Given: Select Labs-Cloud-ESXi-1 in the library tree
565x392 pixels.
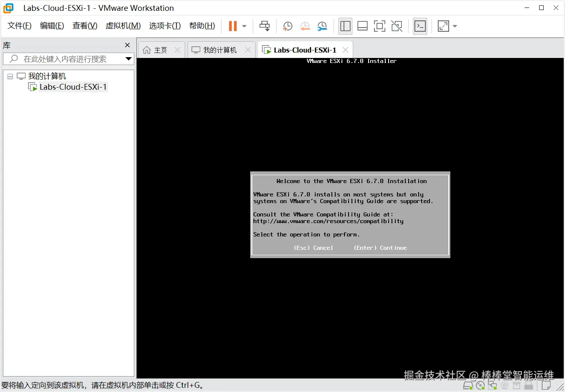Looking at the screenshot, I should pos(73,87).
